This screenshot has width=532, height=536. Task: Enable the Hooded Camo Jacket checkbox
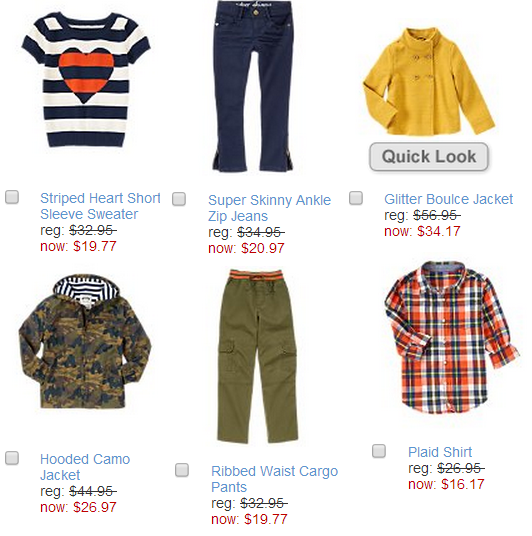[12, 458]
